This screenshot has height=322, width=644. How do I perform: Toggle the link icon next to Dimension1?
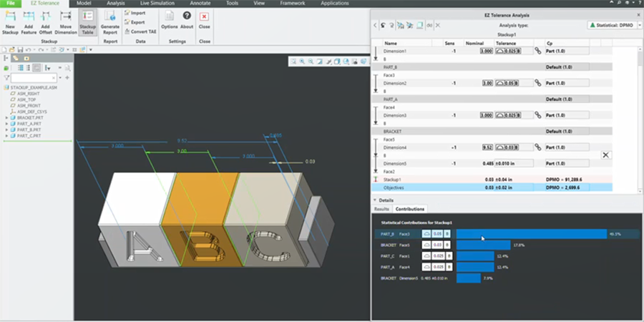pyautogui.click(x=538, y=51)
